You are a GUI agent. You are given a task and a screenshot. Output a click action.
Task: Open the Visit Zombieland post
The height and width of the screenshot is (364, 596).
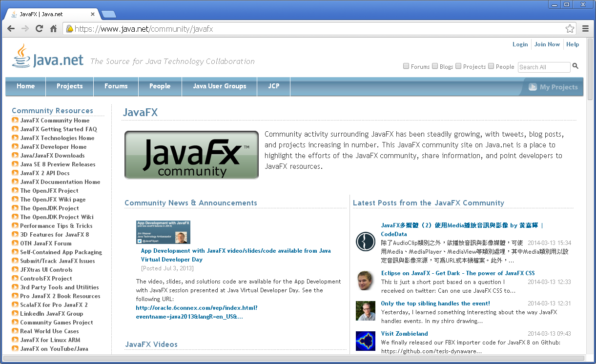point(405,334)
